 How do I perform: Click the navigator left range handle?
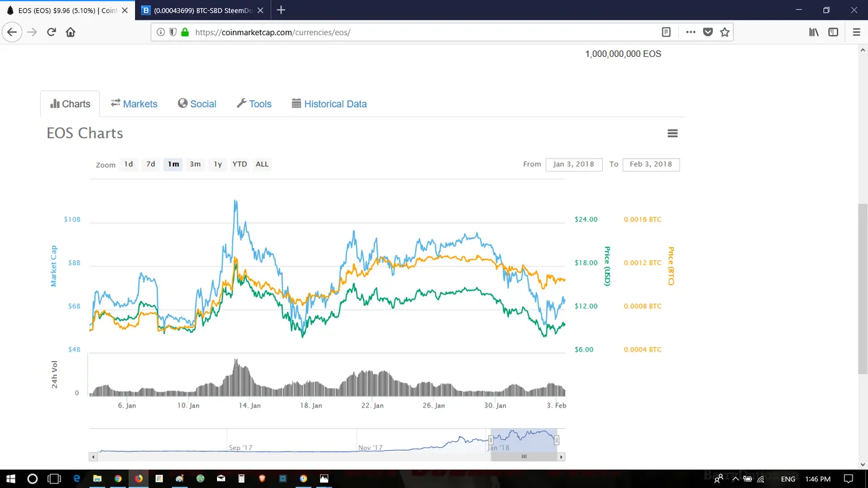(491, 440)
